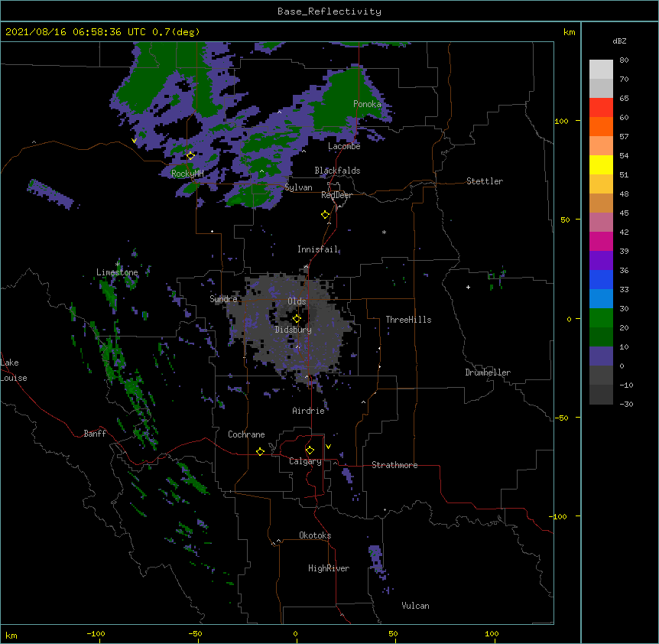This screenshot has height=644, width=659.
Task: Click the purple 10 dBZ legend swatch
Action: pos(601,356)
